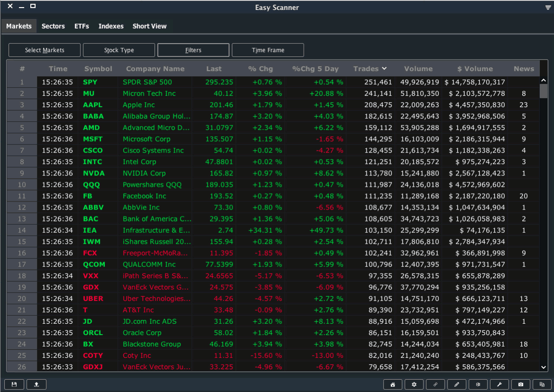Click the upload arrow icon
Screen dimensions: 554x392
pyautogui.click(x=36, y=384)
